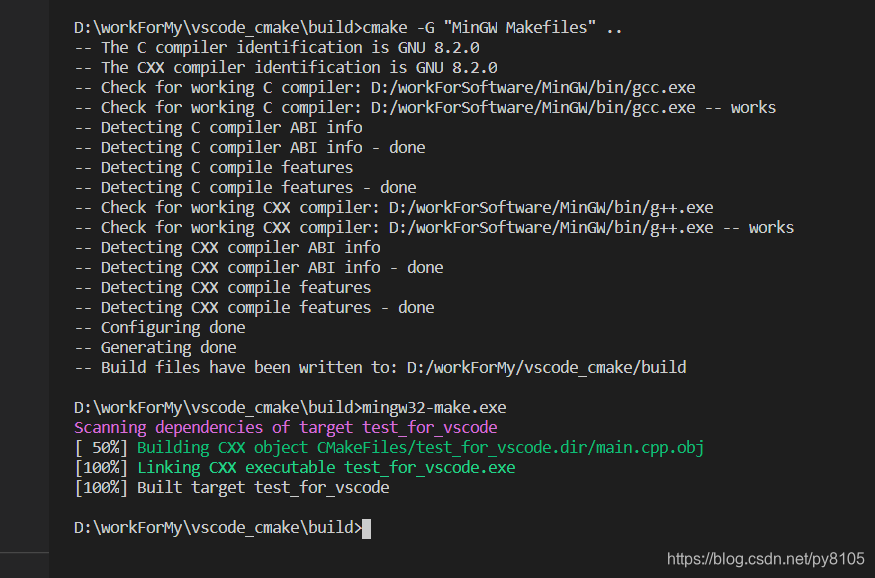
Task: Click the Generating done line
Action: pos(155,348)
